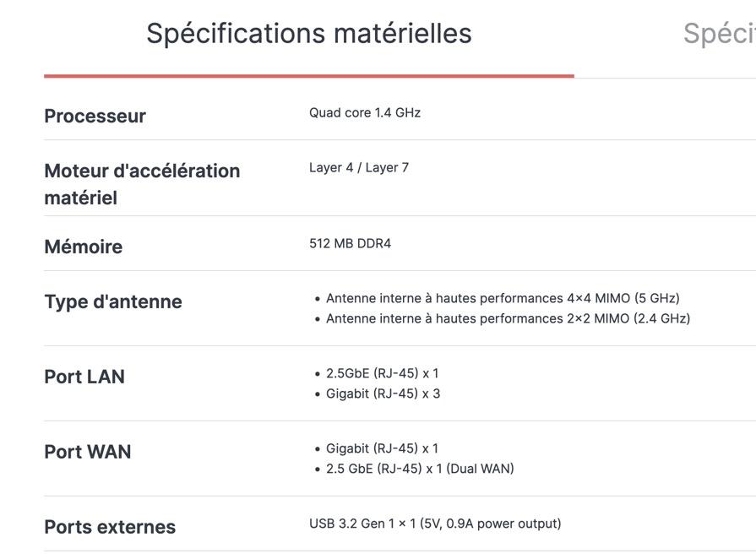The image size is (756, 559).
Task: Switch to the partially visible tab on the right
Action: 719,34
